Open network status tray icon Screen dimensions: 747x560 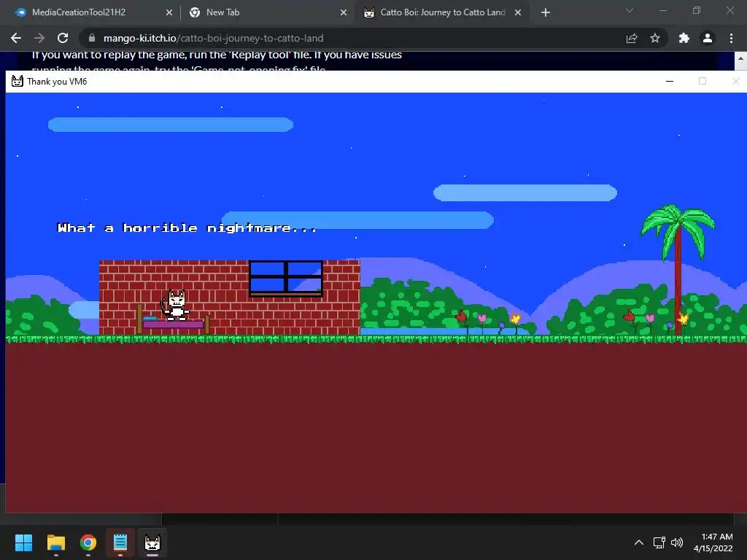659,542
